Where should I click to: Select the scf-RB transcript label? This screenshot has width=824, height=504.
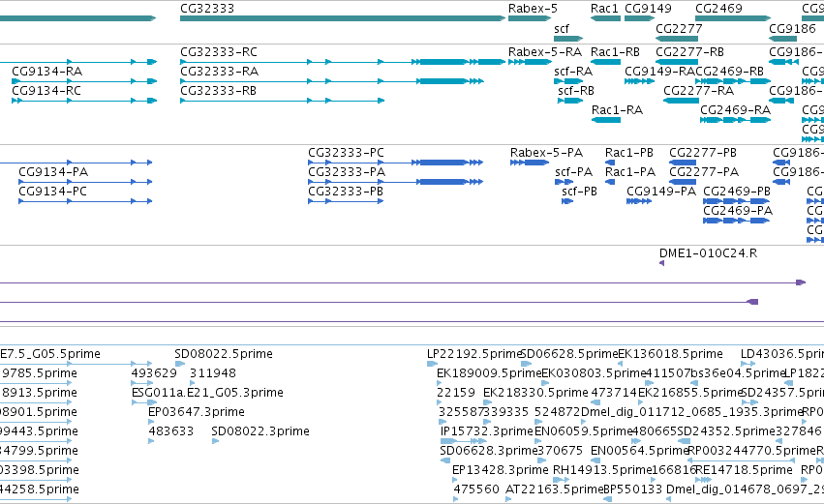(576, 91)
